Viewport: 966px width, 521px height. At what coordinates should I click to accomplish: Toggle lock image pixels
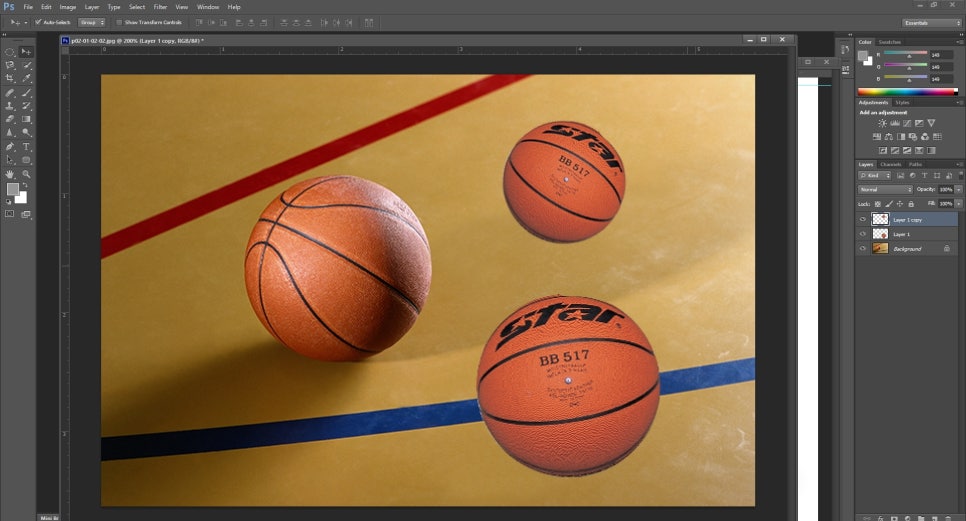(888, 204)
